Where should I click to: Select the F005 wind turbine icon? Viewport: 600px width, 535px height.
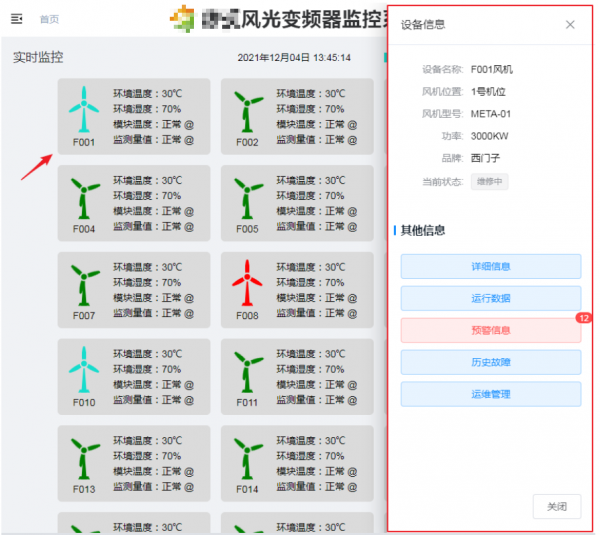248,198
